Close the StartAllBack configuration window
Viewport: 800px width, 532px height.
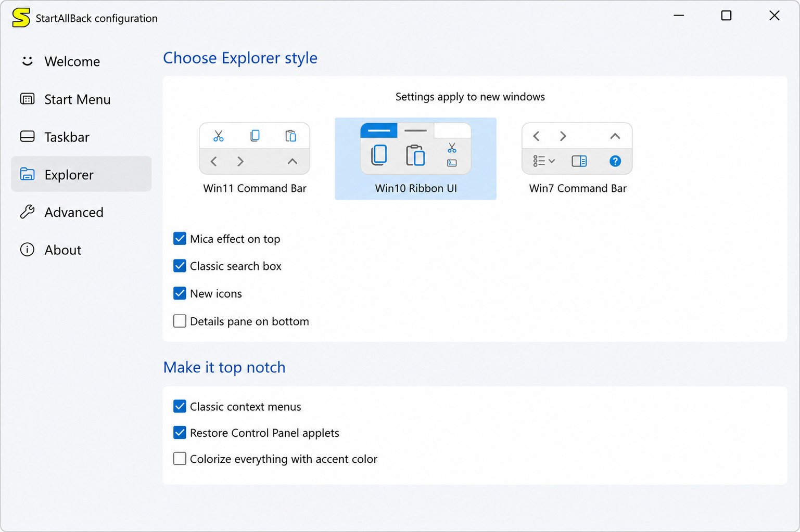click(774, 16)
